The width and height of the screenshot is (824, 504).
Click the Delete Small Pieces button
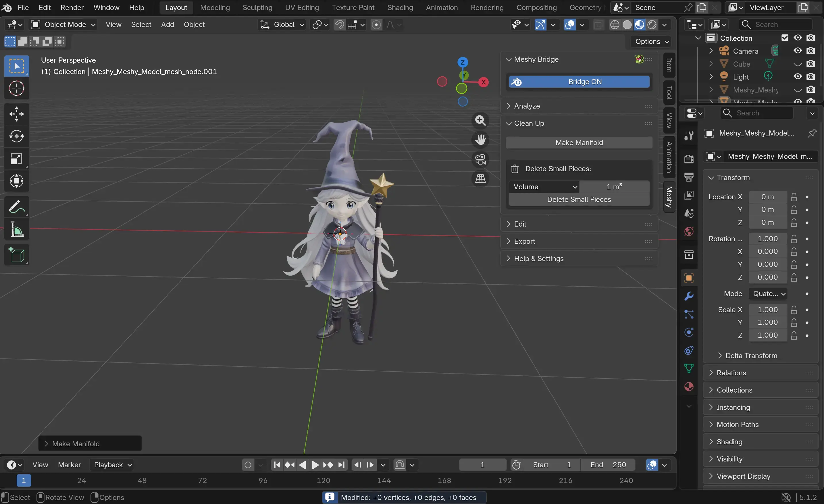click(579, 200)
